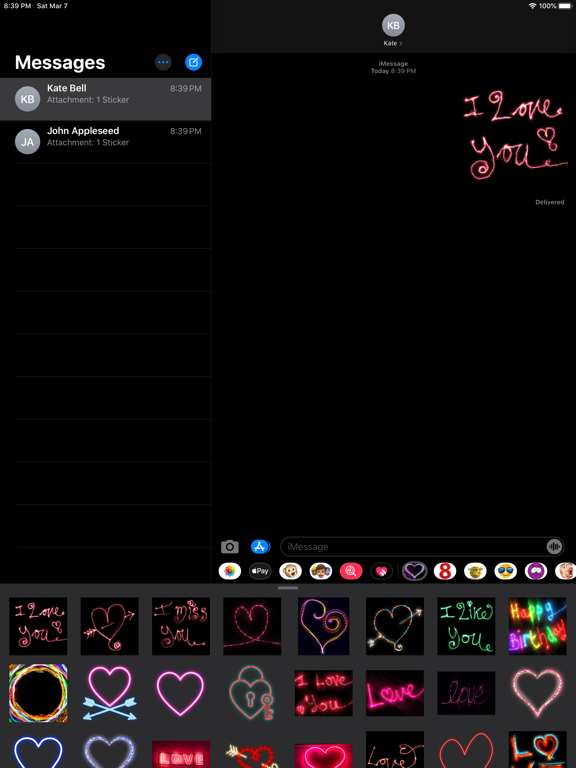Choose the sparkly blue-white heart sticker
This screenshot has width=576, height=768.
tap(110, 751)
